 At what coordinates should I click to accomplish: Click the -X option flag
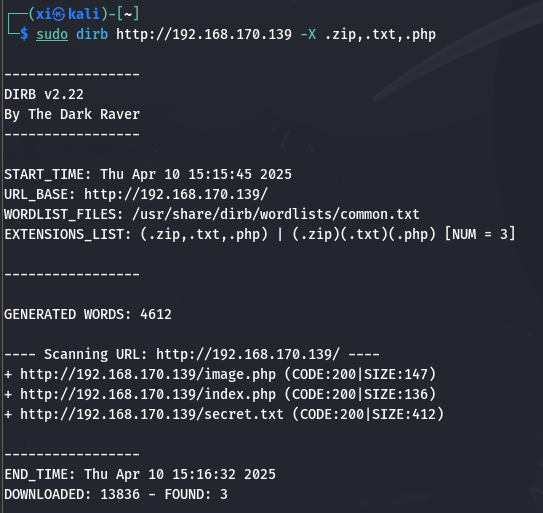click(x=308, y=34)
